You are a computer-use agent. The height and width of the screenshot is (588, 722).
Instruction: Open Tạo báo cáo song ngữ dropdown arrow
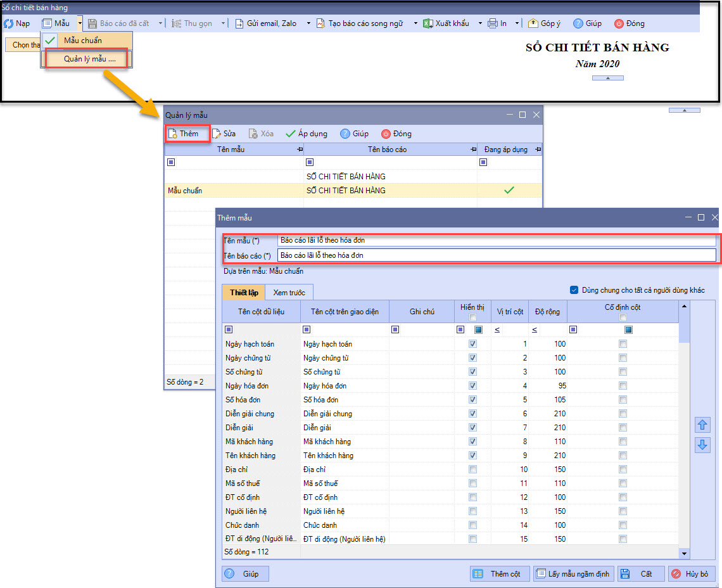click(x=415, y=23)
